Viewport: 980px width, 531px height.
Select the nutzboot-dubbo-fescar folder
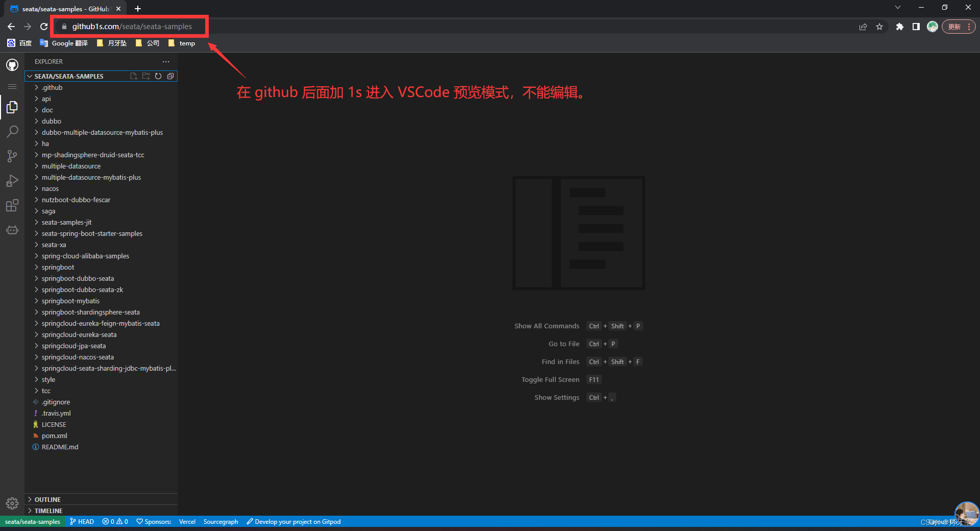(101, 200)
